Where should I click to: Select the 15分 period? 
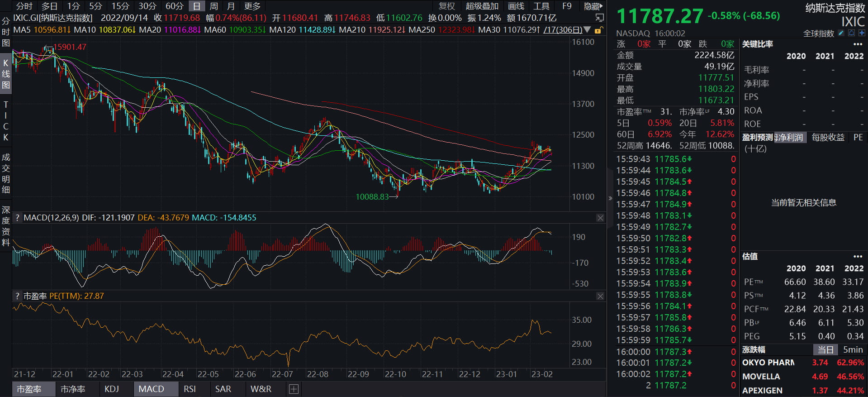click(x=120, y=6)
